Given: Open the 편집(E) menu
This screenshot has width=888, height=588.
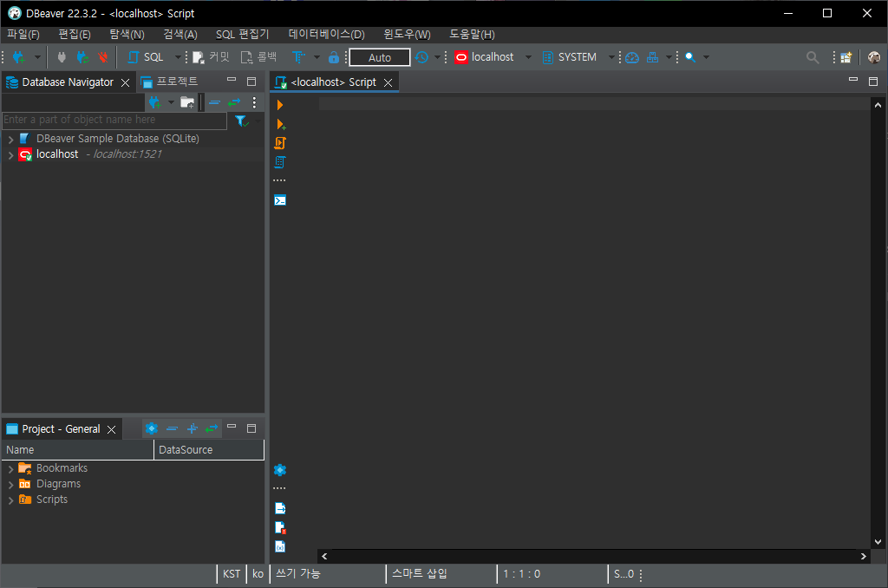Looking at the screenshot, I should click(75, 35).
